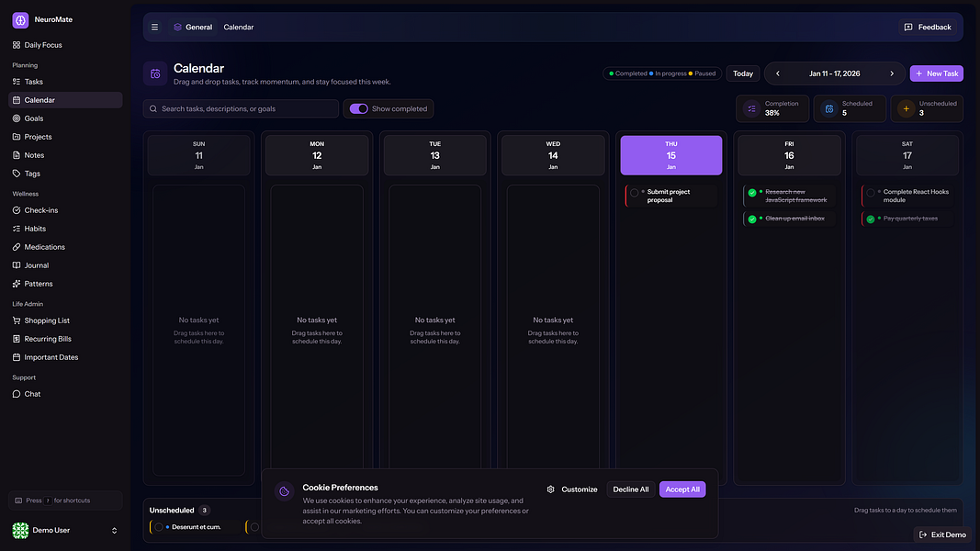Click the Shopping List cart icon

click(17, 320)
